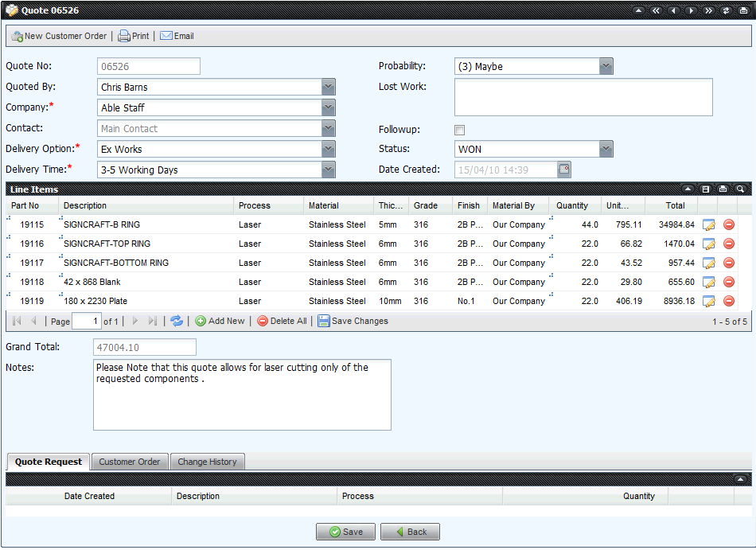Click into the Lost Work text box
The height and width of the screenshot is (550, 756).
point(583,97)
